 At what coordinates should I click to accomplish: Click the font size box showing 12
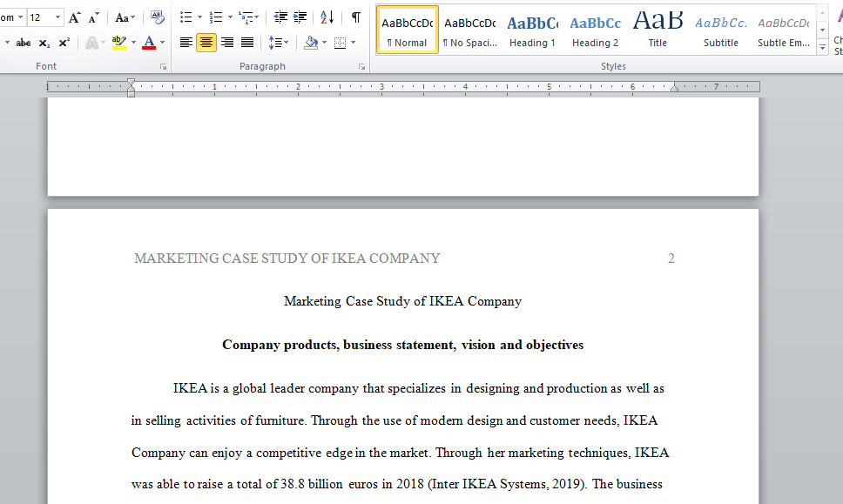[x=40, y=17]
